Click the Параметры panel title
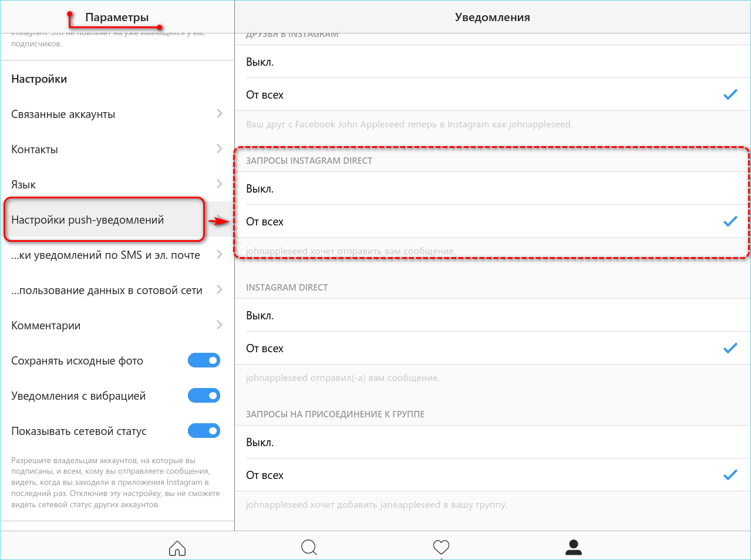 tap(117, 17)
